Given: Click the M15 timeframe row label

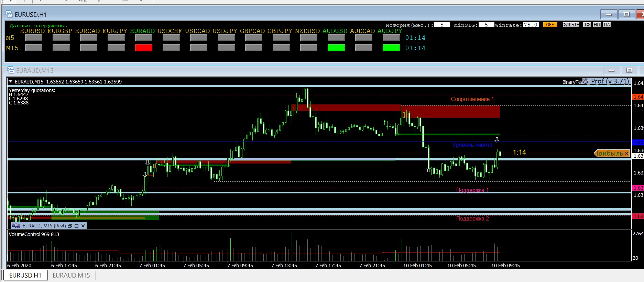Looking at the screenshot, I should [12, 48].
